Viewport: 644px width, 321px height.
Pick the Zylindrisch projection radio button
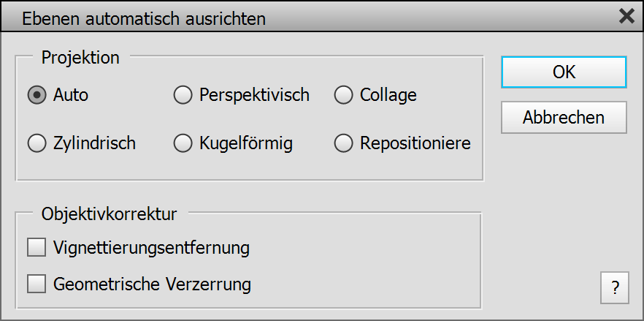pyautogui.click(x=37, y=144)
